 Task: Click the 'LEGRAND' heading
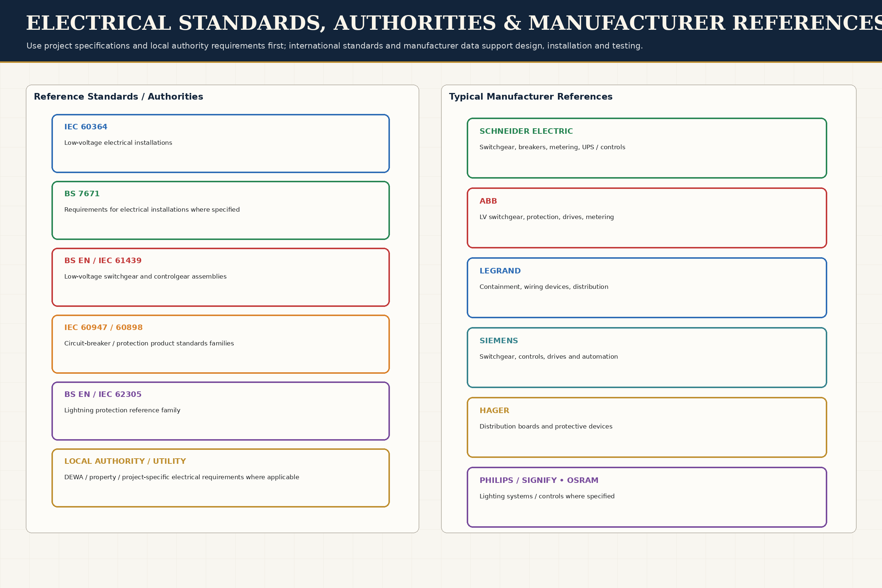point(500,271)
